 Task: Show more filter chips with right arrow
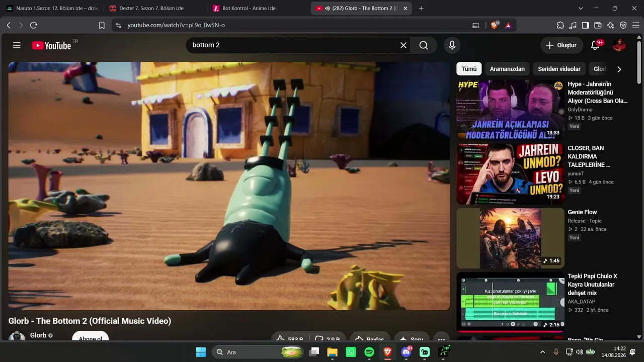[619, 69]
